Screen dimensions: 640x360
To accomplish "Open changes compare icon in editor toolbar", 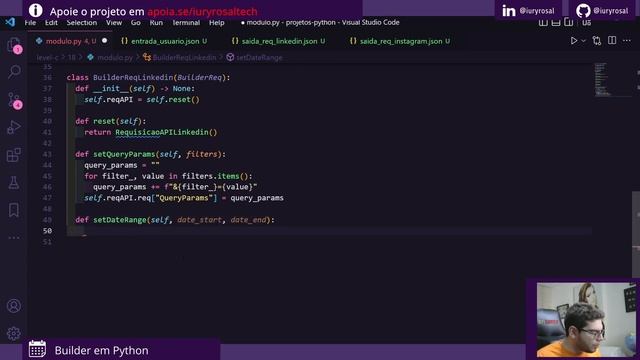I will (597, 41).
